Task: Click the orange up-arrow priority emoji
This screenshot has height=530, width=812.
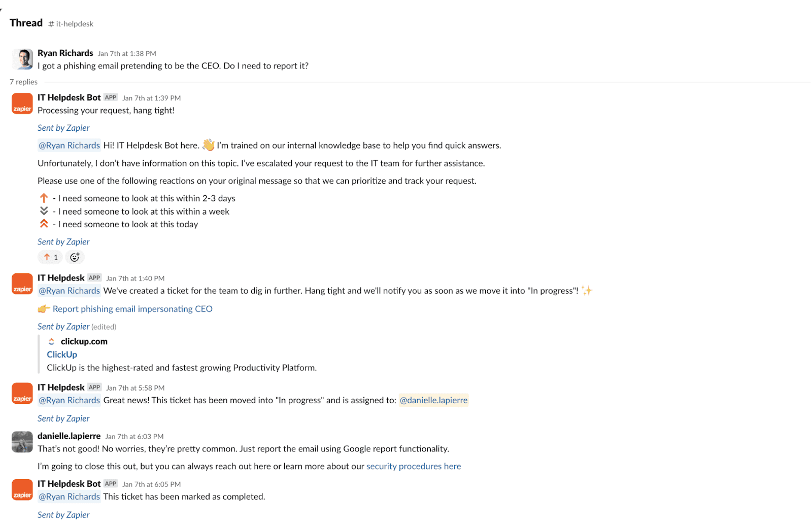Action: point(44,198)
